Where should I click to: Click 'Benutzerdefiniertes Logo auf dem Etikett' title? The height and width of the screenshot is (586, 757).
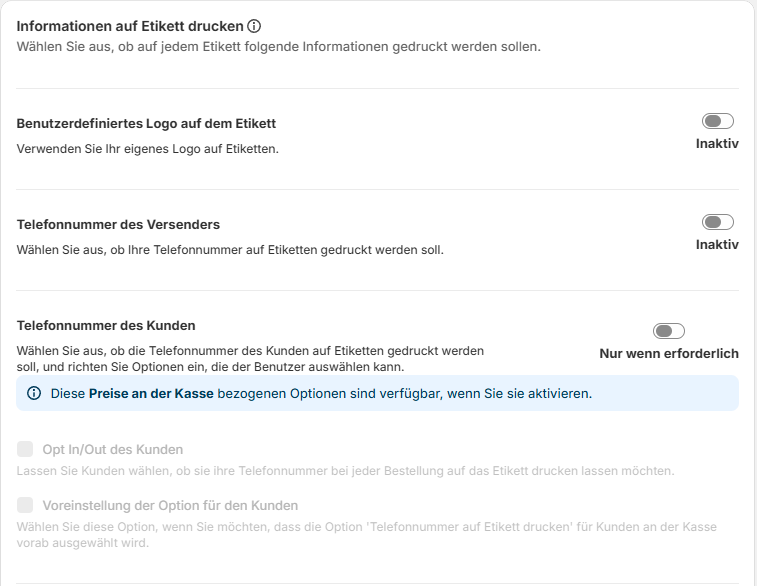[x=146, y=124]
